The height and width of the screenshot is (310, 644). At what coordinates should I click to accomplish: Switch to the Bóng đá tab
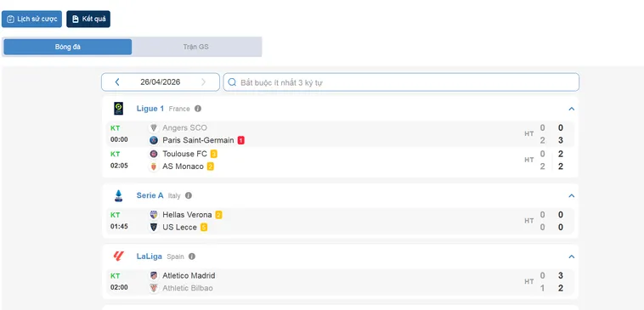coord(68,47)
